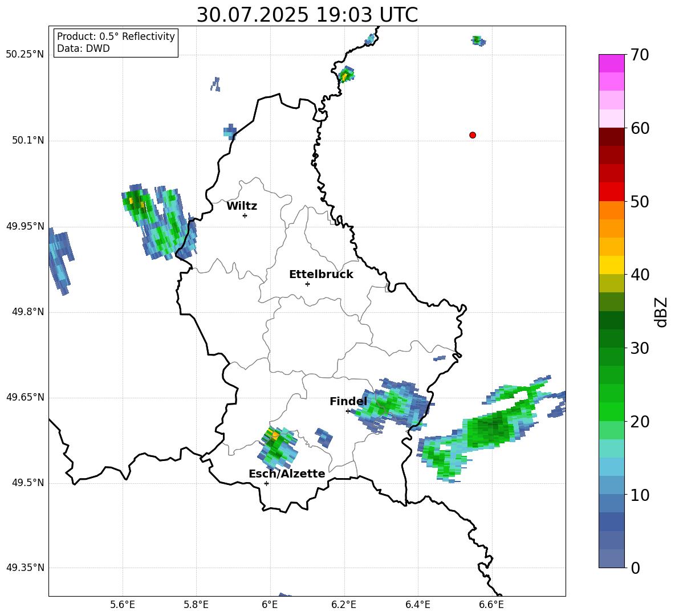This screenshot has height=616, width=675.
Task: Click the 30 colorbar tick value
Action: click(x=639, y=348)
